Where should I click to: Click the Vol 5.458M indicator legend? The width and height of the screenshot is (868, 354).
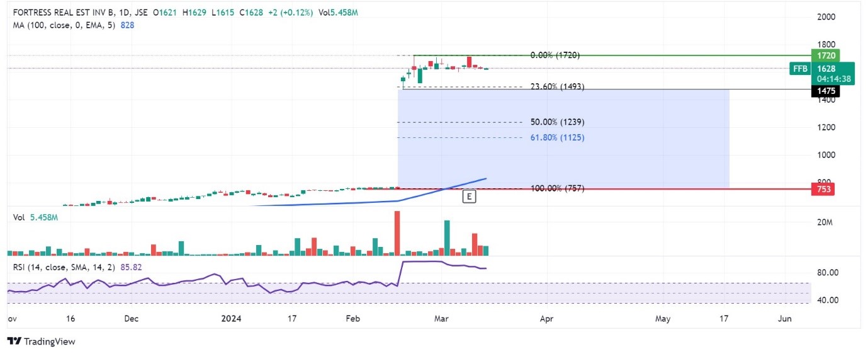pos(35,217)
